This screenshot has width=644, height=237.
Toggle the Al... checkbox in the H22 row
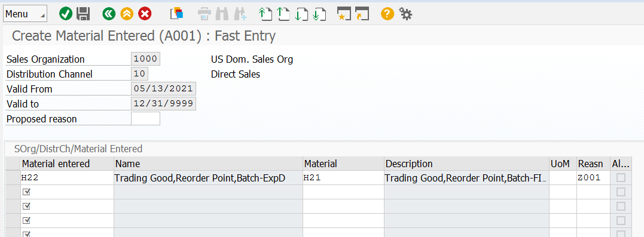[x=621, y=177]
